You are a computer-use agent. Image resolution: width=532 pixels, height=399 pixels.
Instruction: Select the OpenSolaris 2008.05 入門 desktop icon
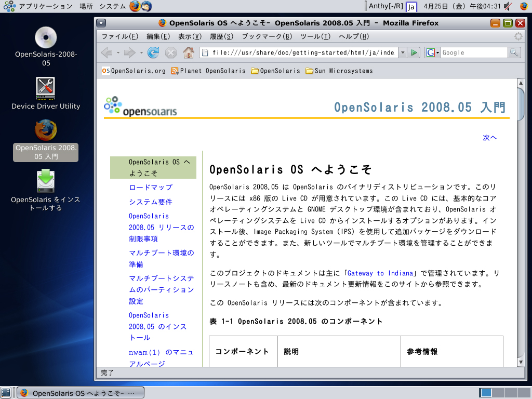tap(46, 140)
